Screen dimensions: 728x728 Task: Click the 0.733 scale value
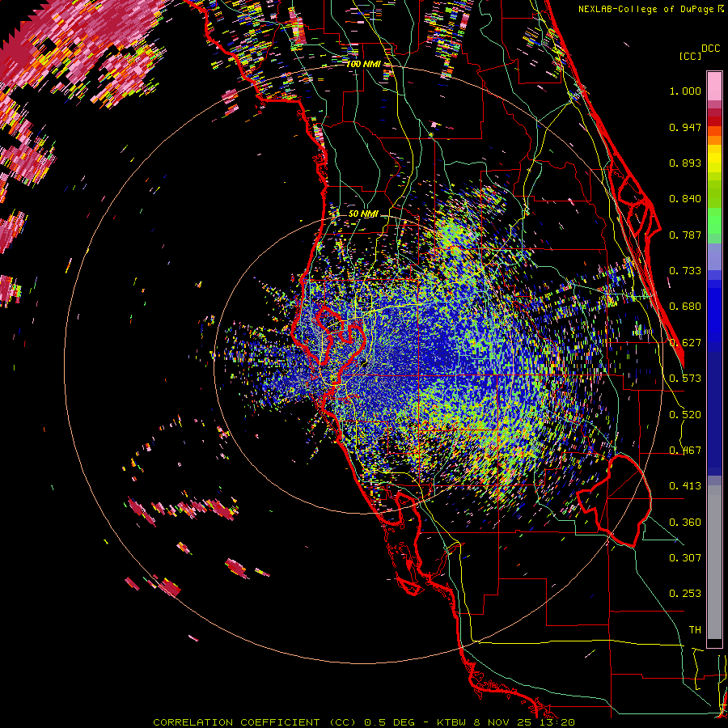click(685, 271)
